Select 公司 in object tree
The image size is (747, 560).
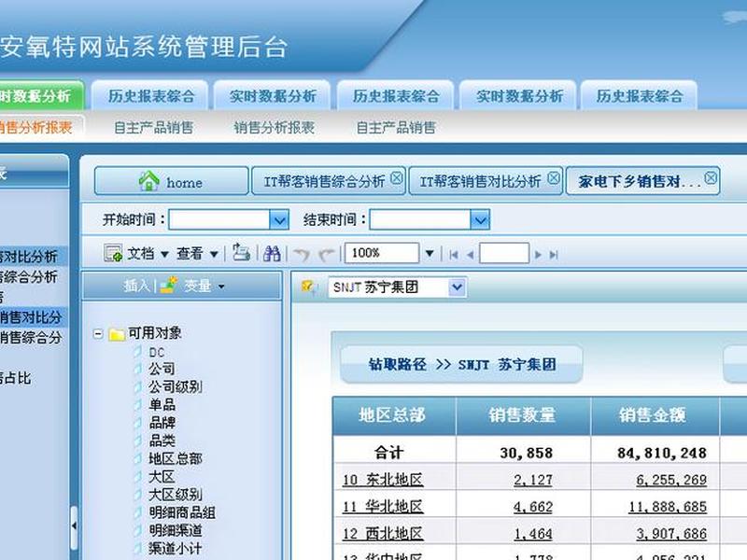tap(162, 369)
